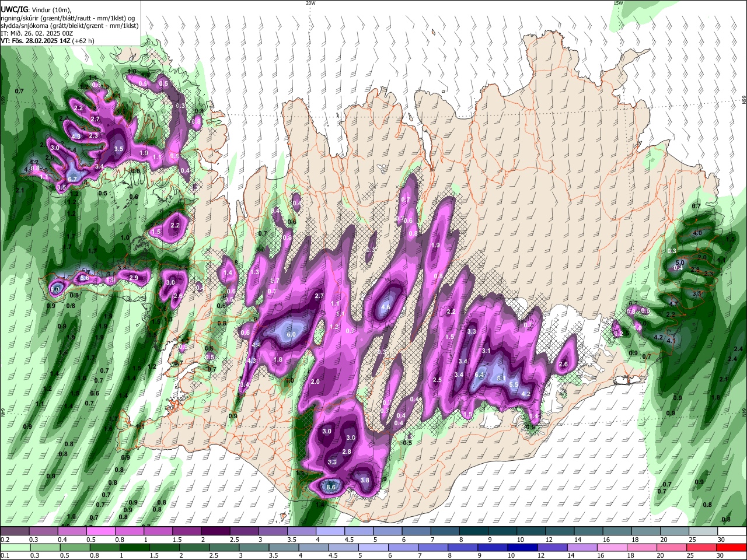The image size is (747, 560).
Task: Click the 'VT: Fös. 28.02.2025 14Z (+62 h)' valid time line
Action: coord(47,41)
